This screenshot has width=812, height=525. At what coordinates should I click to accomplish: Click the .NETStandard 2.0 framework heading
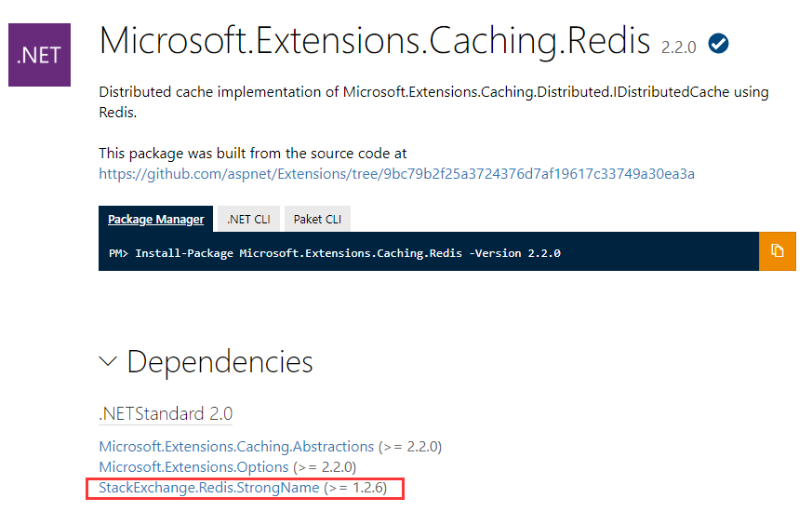(x=166, y=413)
